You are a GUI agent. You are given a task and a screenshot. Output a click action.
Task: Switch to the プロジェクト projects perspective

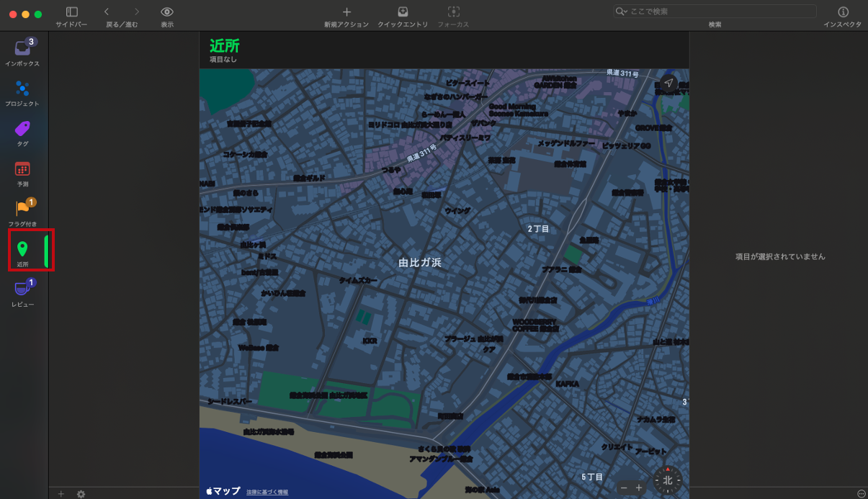point(22,94)
